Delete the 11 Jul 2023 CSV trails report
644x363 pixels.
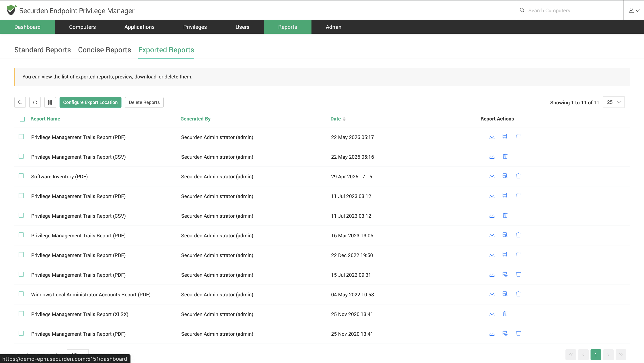pos(505,215)
